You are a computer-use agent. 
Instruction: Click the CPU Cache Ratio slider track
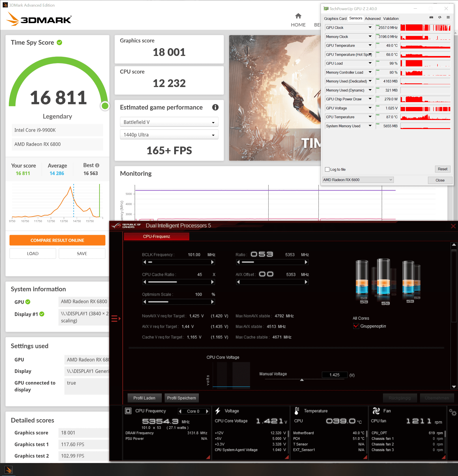click(178, 282)
